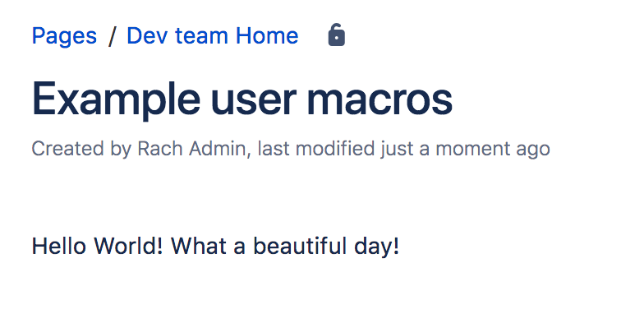
Task: Click the 'What a beautiful day!' sentence
Action: click(284, 247)
